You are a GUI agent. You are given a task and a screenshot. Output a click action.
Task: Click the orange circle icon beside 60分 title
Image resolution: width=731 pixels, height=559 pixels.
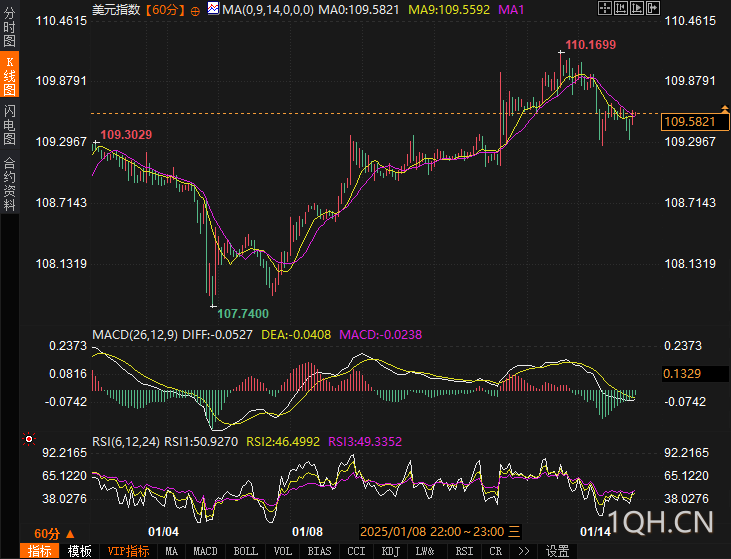(195, 11)
